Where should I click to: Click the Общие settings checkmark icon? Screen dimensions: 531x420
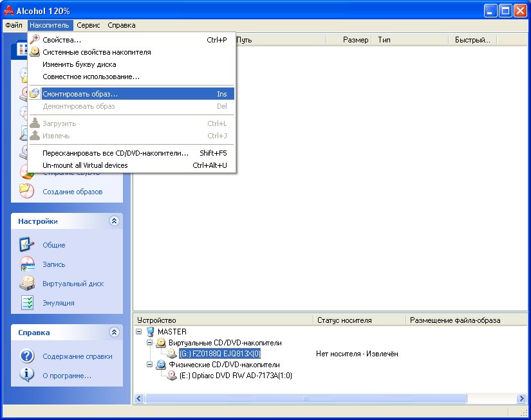click(27, 244)
